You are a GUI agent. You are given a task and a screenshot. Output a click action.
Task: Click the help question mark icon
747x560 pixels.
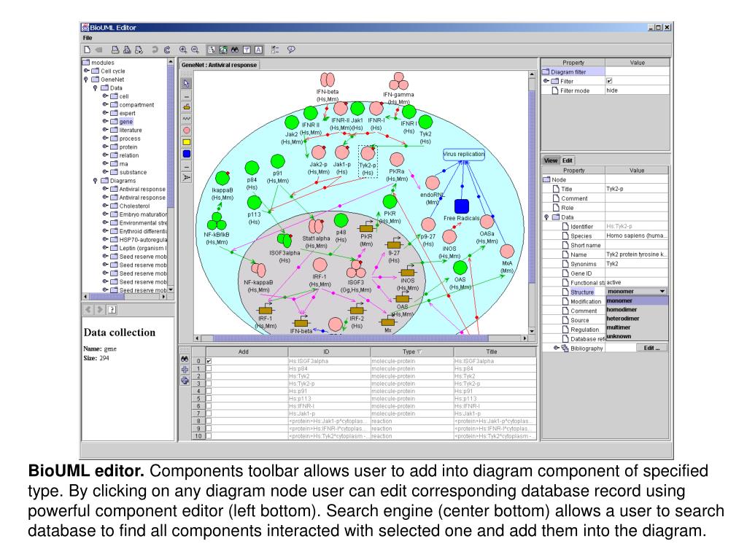(112, 309)
